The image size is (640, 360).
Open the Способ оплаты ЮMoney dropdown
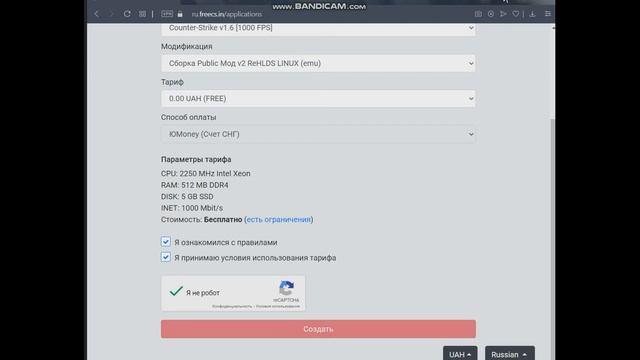pyautogui.click(x=318, y=134)
